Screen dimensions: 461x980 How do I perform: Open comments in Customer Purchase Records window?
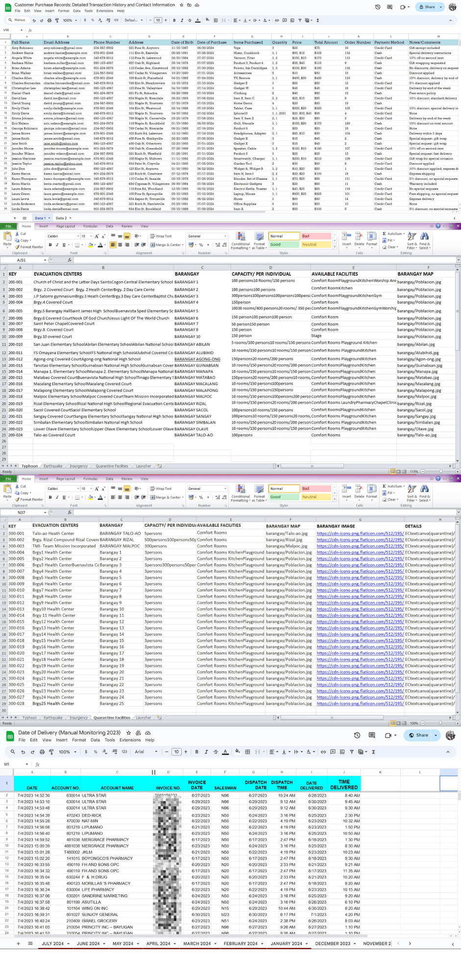coord(389,7)
